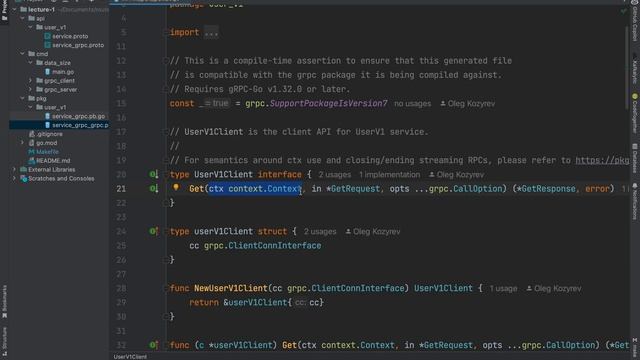This screenshot has width=640, height=360.
Task: Open the CodeTogether panel in the right sidebar
Action: pyautogui.click(x=635, y=113)
